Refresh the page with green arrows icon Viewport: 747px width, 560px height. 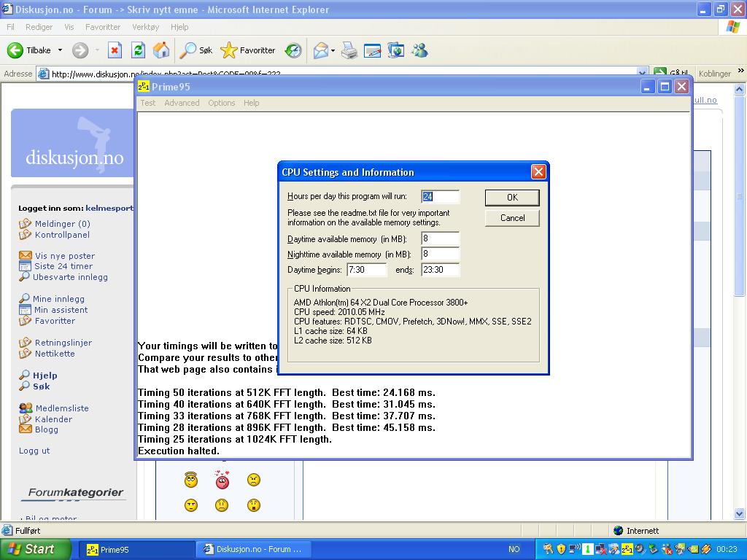(138, 50)
